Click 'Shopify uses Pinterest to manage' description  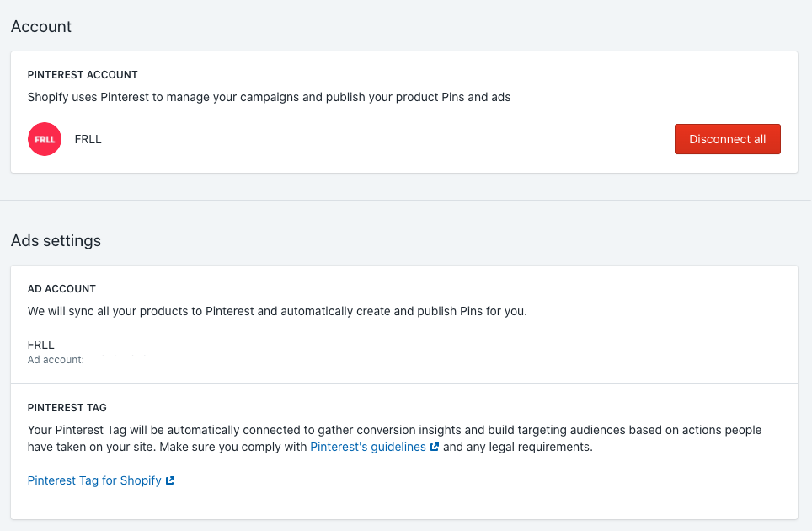coord(269,97)
